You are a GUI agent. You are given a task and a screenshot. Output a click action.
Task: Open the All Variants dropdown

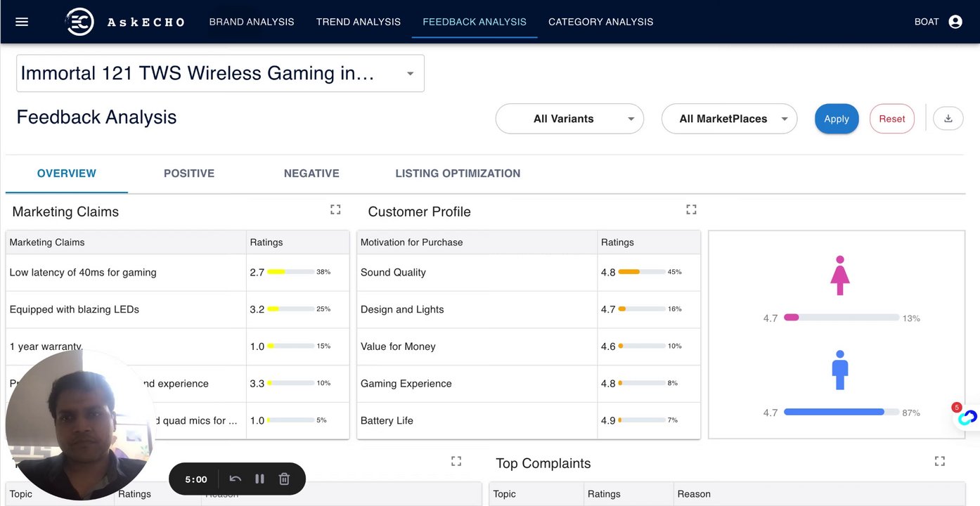point(569,119)
